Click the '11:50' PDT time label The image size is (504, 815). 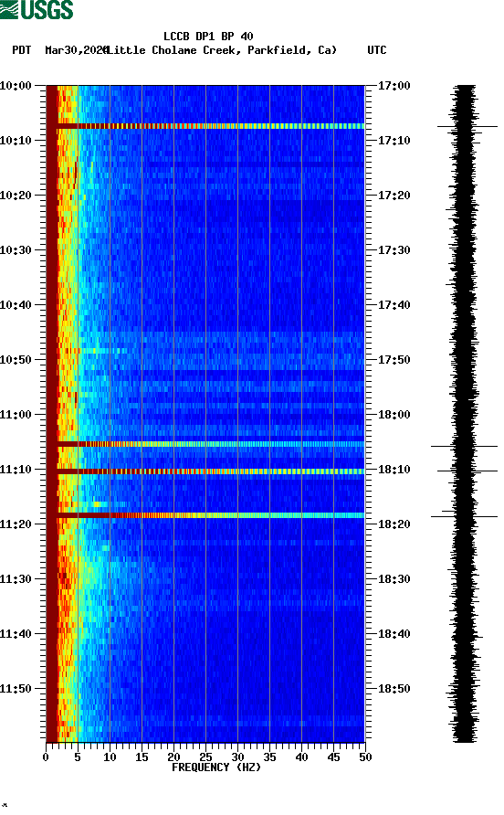[16, 689]
